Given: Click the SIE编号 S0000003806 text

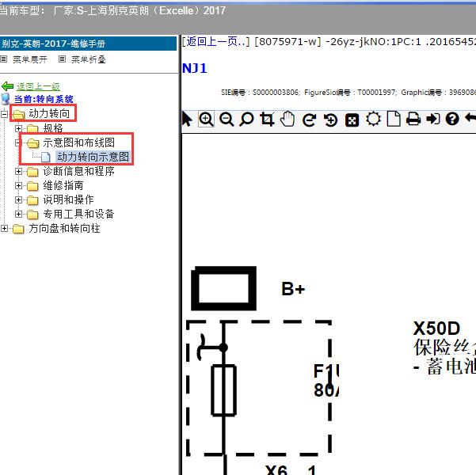Looking at the screenshot, I should 261,93.
